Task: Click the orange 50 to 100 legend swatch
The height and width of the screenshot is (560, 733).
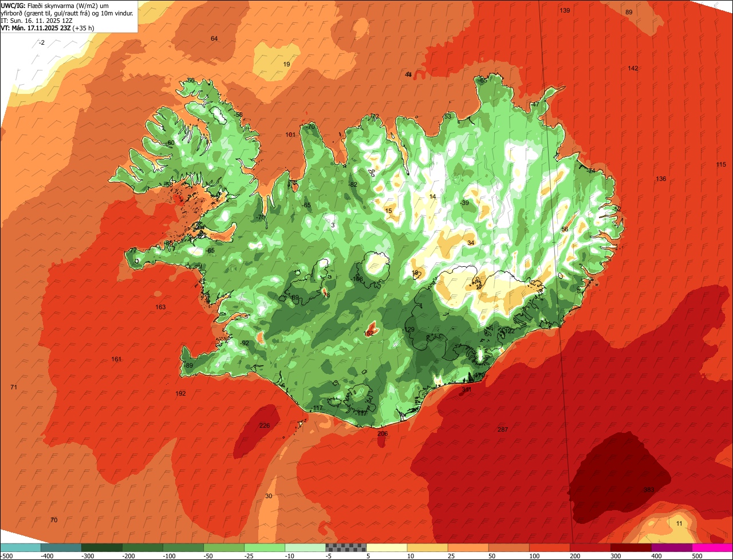Action: (509, 547)
